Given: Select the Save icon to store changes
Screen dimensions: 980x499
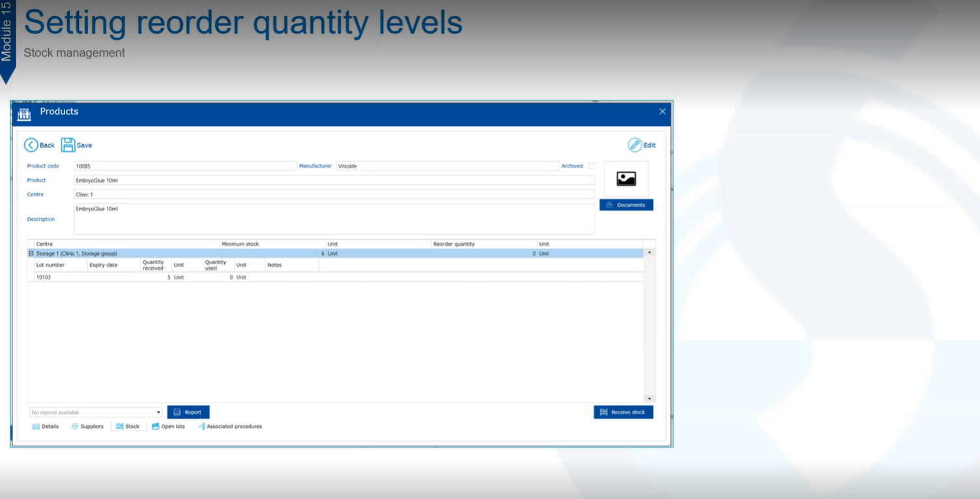Looking at the screenshot, I should pyautogui.click(x=68, y=145).
